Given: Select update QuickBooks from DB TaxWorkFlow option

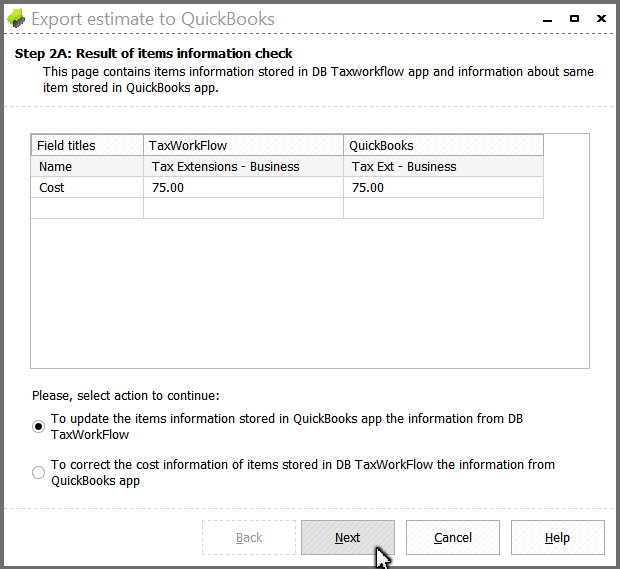Looking at the screenshot, I should (x=38, y=426).
